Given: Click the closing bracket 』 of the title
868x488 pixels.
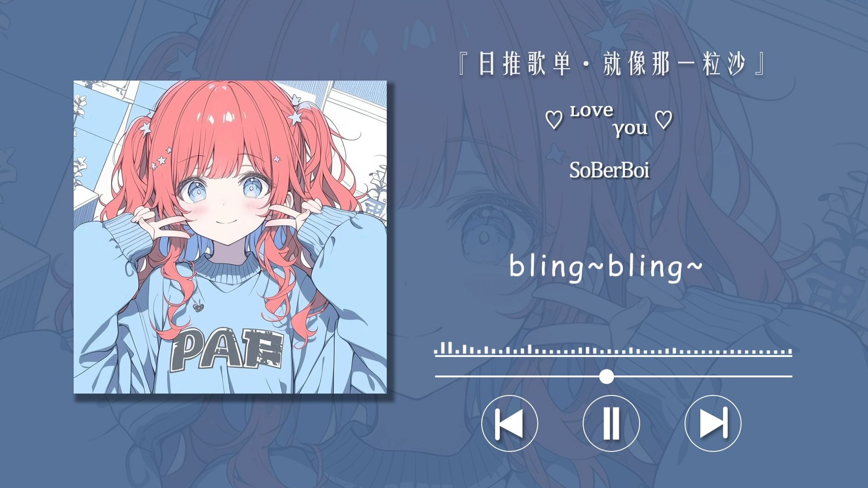Looking at the screenshot, I should (760, 64).
